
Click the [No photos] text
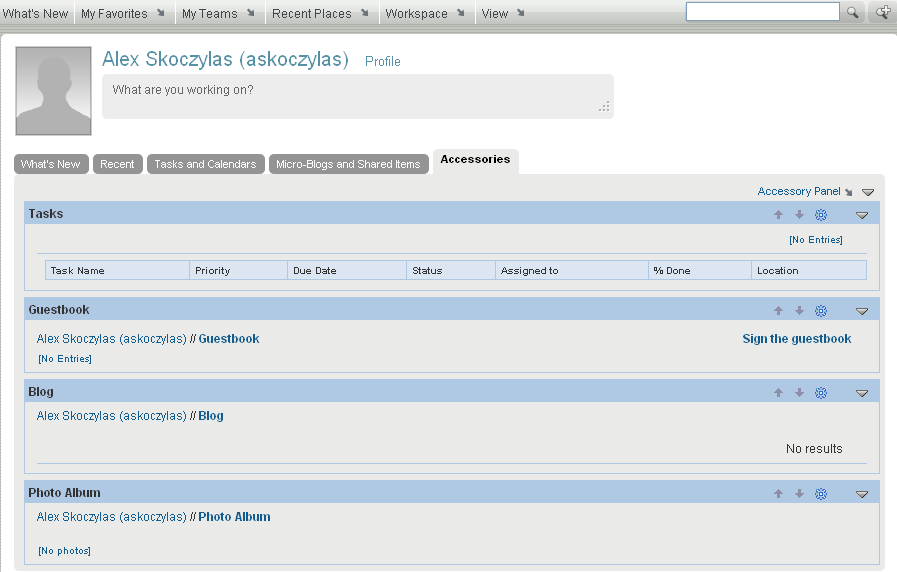coord(64,551)
